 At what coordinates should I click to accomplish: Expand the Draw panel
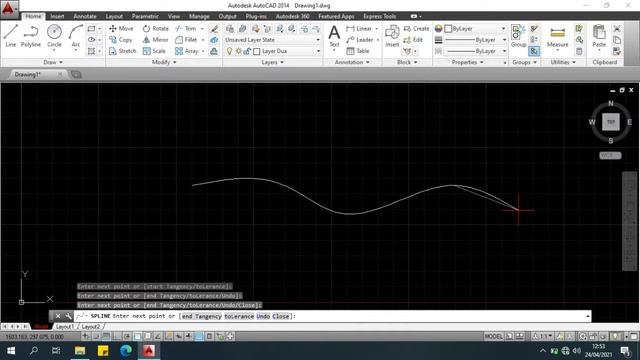[x=53, y=62]
